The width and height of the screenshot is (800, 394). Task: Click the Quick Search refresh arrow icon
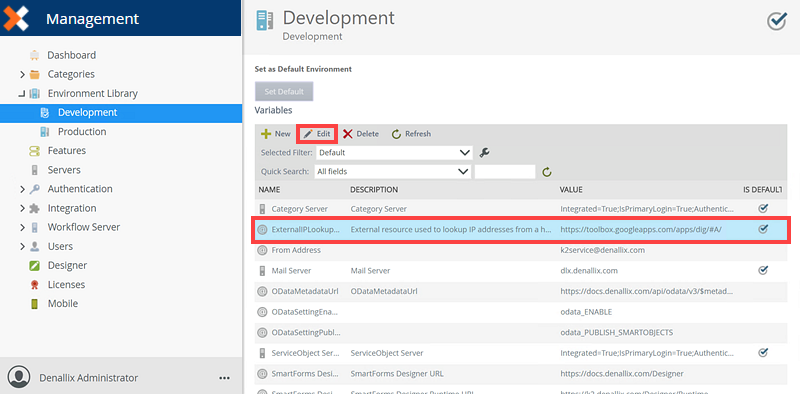(x=547, y=172)
